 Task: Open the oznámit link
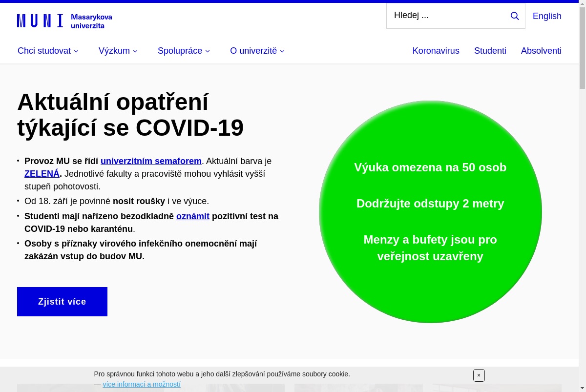tap(193, 216)
